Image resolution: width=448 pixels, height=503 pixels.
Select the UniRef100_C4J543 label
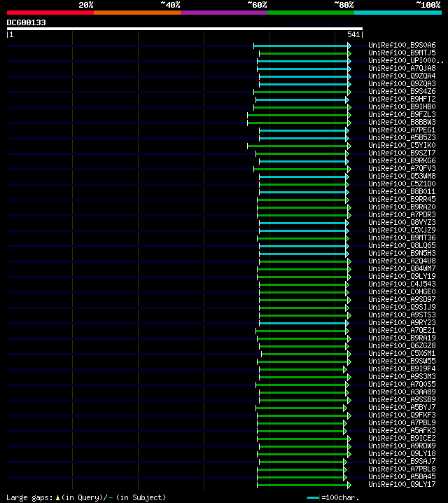click(402, 284)
